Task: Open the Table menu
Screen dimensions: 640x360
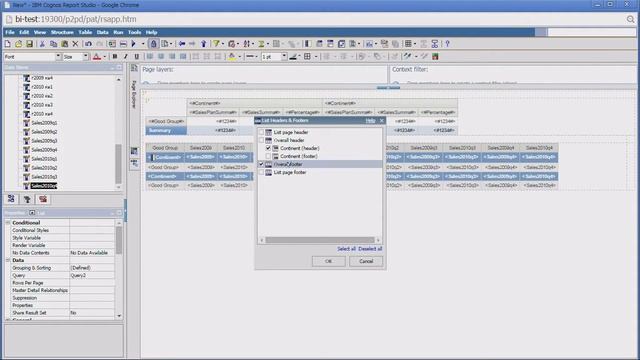Action: 85,32
